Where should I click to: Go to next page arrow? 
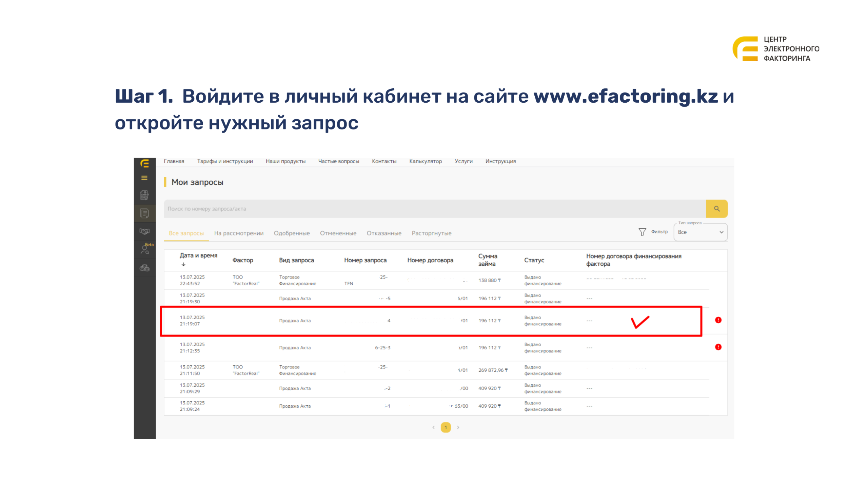point(458,427)
